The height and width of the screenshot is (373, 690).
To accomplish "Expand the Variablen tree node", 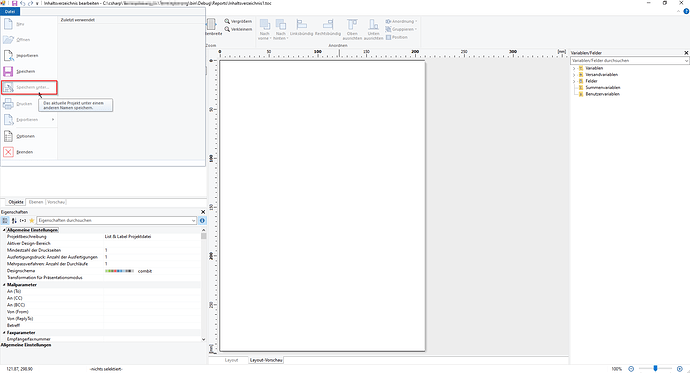I will click(x=574, y=68).
